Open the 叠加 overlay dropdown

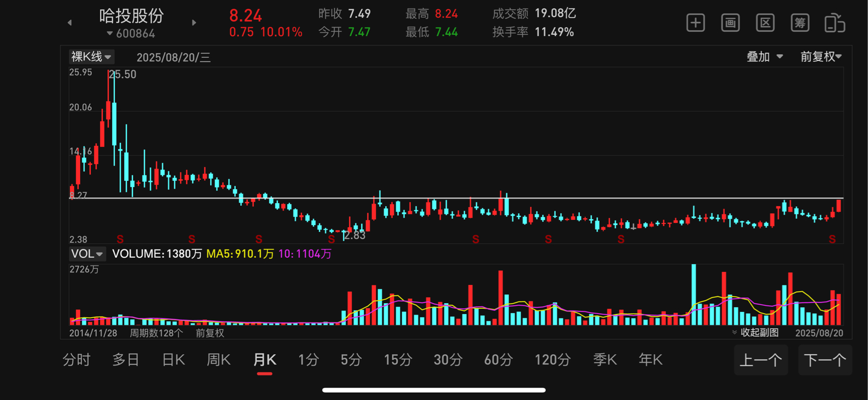(765, 57)
